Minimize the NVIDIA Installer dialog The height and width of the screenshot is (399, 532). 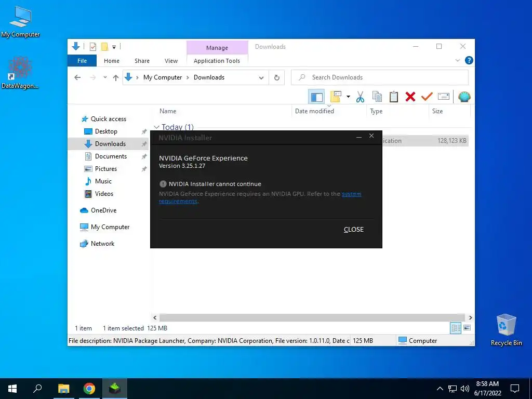tap(359, 137)
